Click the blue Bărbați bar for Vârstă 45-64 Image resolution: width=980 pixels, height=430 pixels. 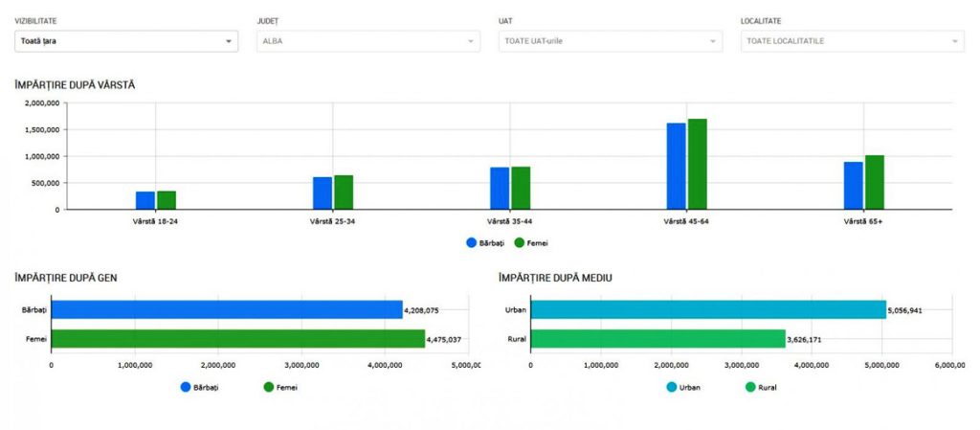(x=676, y=167)
